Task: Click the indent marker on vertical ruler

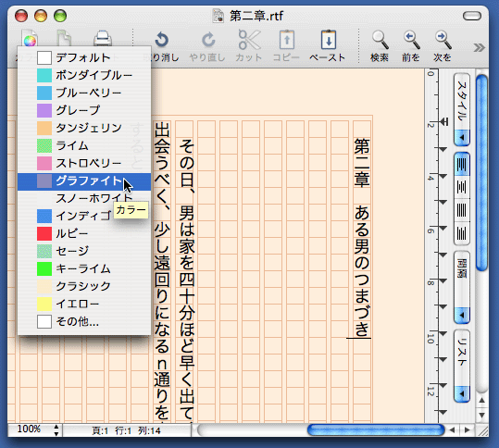Action: (444, 121)
